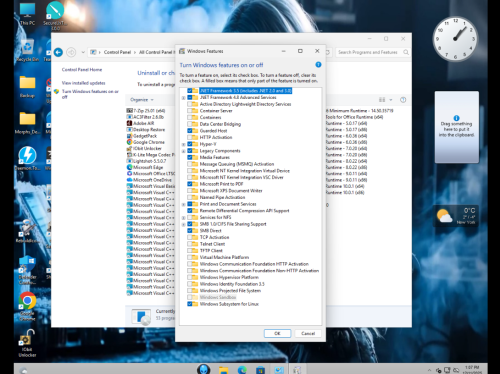Select the Daemon Tools lightning desktop icon
500x374 pixels.
[x=27, y=159]
